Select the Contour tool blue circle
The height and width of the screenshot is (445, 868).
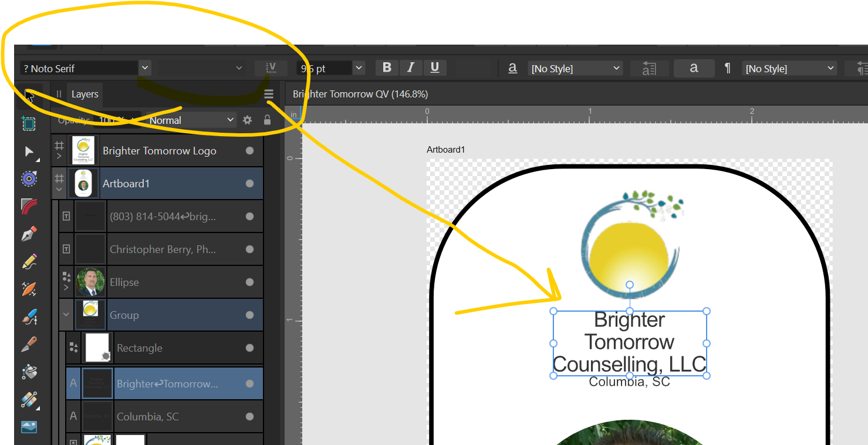[29, 179]
